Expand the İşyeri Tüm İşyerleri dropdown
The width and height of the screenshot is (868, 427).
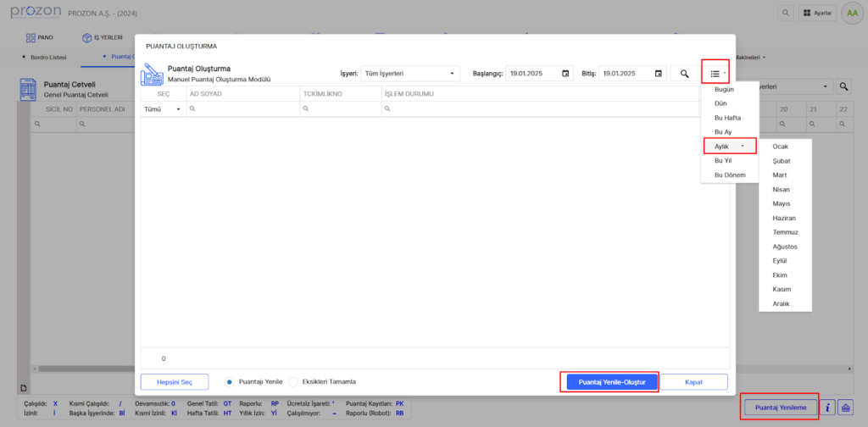pyautogui.click(x=409, y=74)
